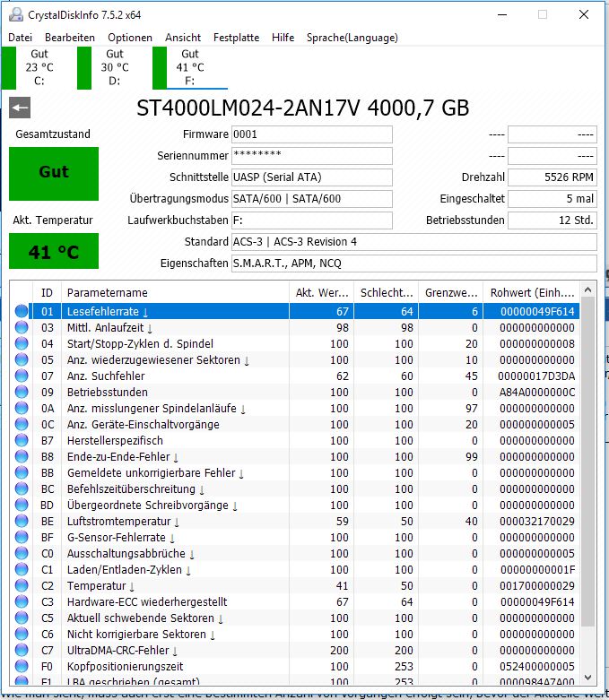Open the Hilfe menu

pyautogui.click(x=283, y=38)
